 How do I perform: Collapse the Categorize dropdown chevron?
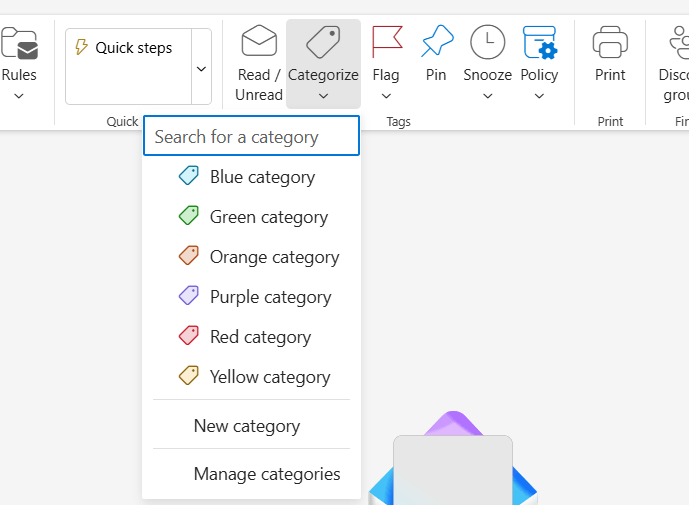(323, 96)
